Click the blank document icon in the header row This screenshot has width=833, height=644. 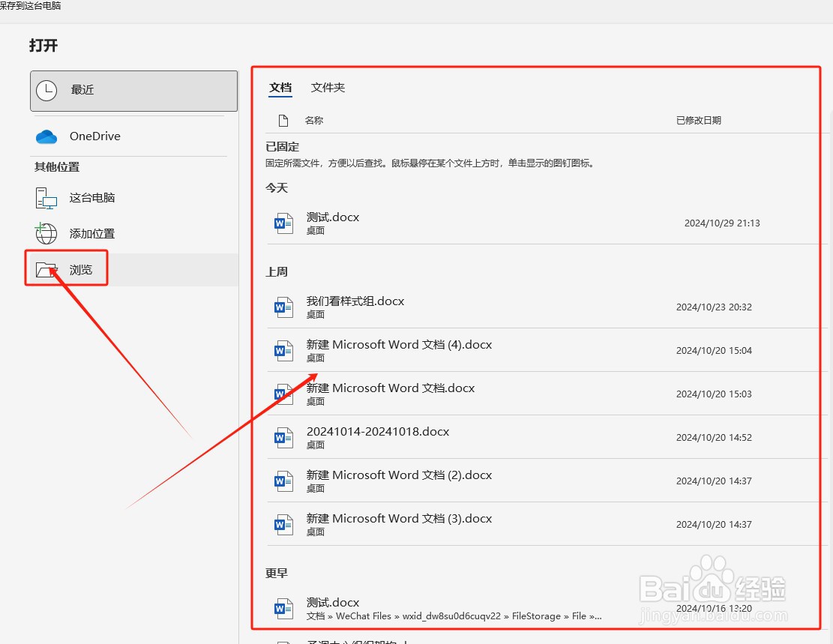tap(283, 119)
